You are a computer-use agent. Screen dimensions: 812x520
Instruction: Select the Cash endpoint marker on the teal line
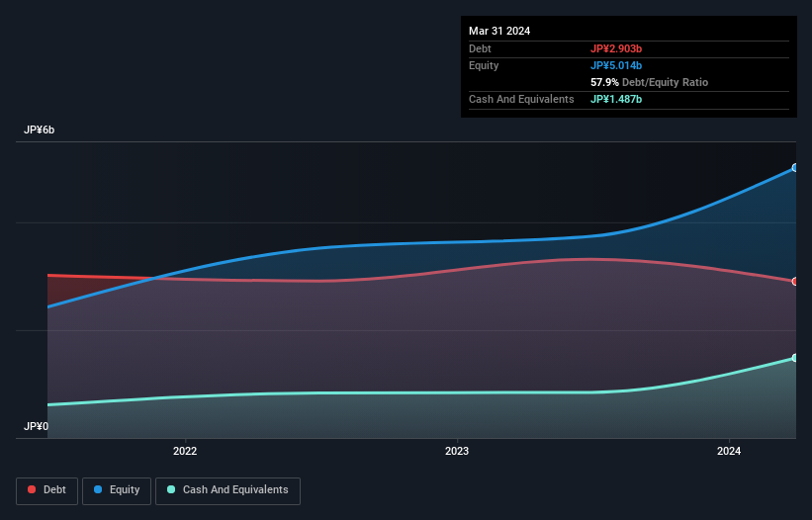tap(795, 358)
